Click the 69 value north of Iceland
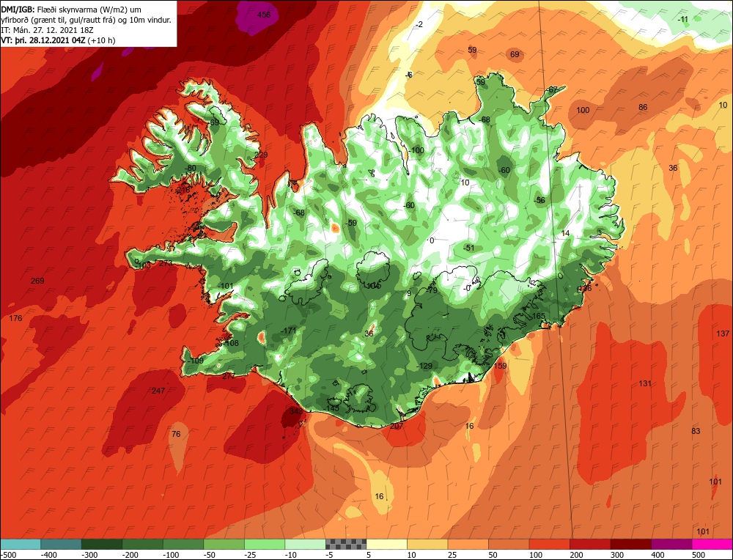Image resolution: width=733 pixels, height=560 pixels. (x=515, y=54)
